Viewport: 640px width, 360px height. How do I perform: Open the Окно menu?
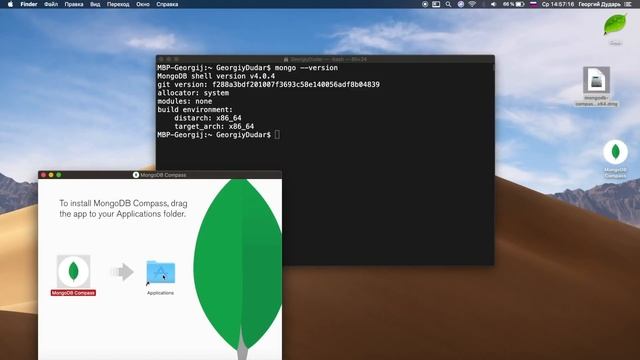click(x=143, y=4)
